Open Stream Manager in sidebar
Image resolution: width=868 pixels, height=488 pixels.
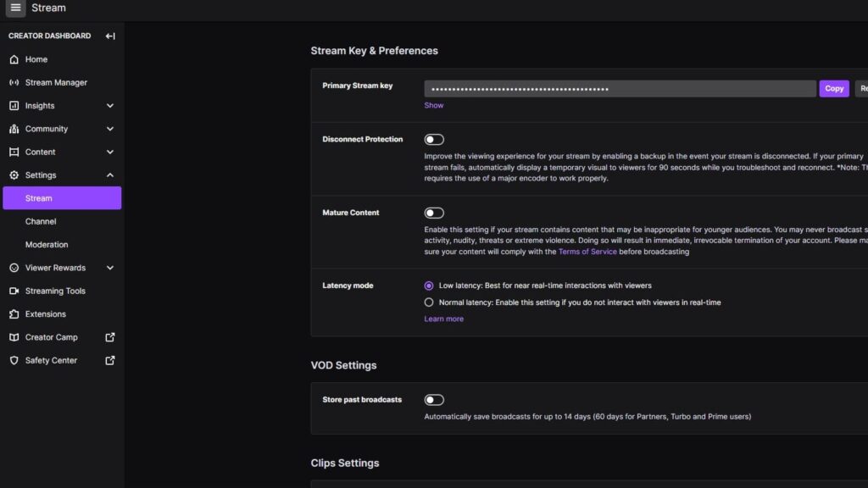point(62,82)
